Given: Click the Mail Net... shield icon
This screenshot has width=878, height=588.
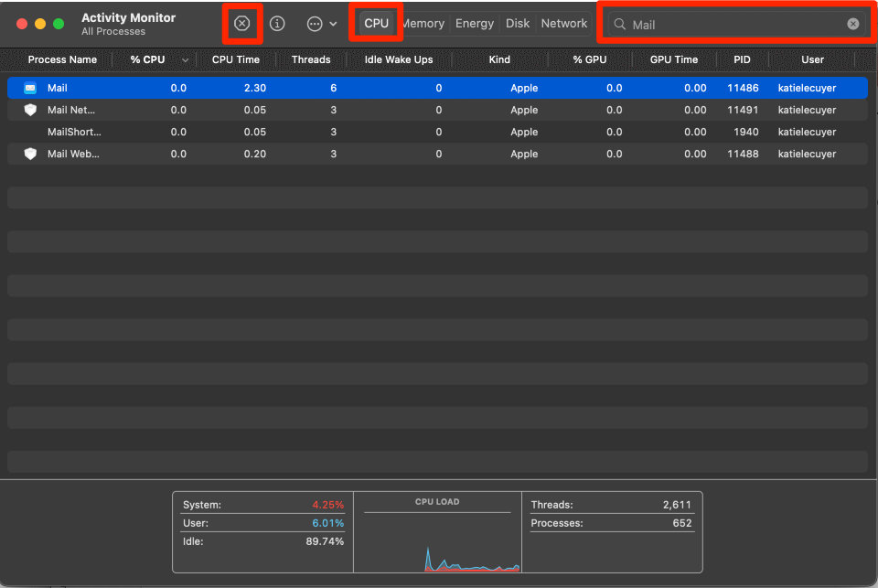Looking at the screenshot, I should [30, 110].
